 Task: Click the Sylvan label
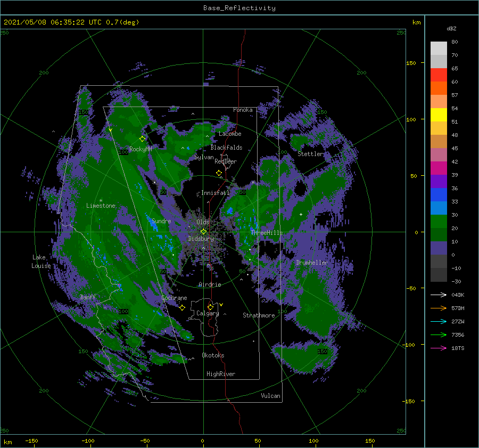(204, 157)
